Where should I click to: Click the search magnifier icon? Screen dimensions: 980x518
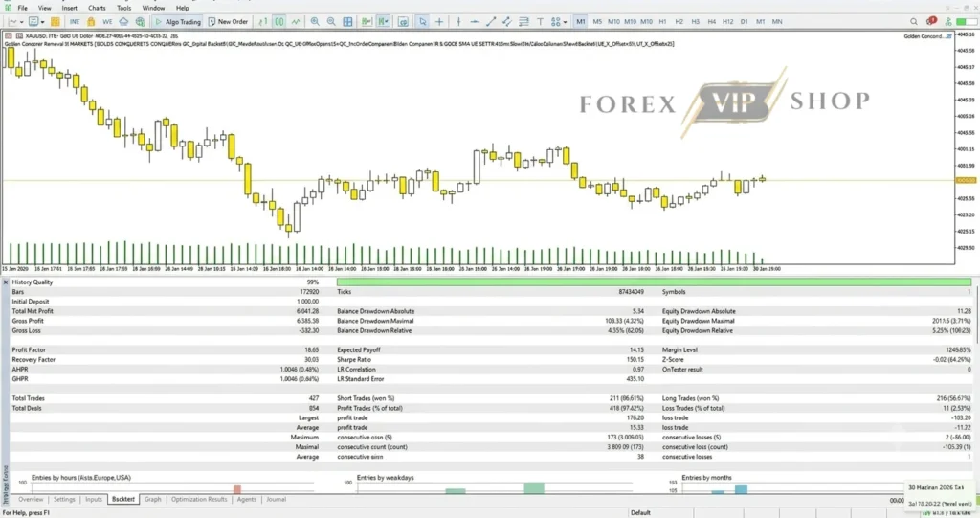pos(913,22)
